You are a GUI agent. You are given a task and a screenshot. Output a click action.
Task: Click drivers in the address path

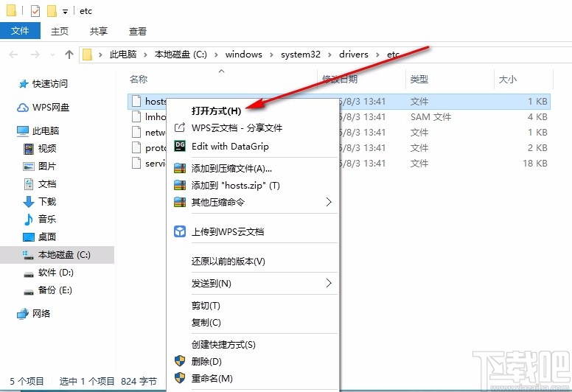click(354, 55)
